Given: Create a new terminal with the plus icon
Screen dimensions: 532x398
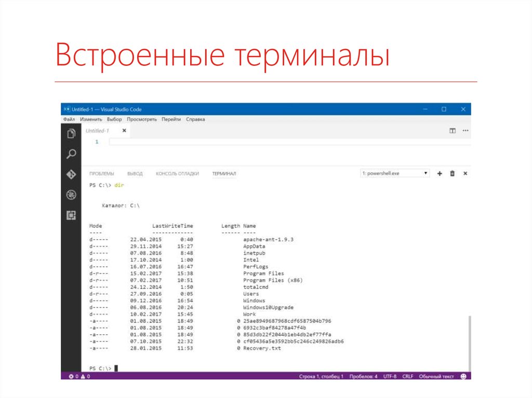Looking at the screenshot, I should 440,173.
